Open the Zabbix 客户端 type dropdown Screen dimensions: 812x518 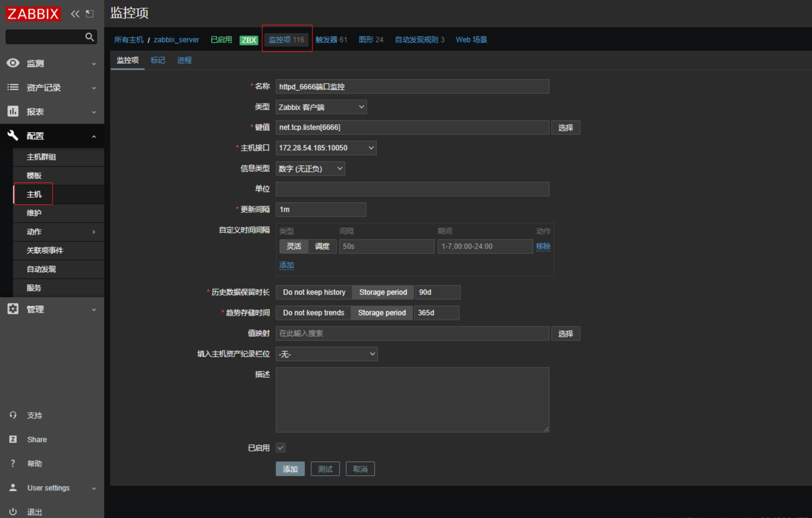coord(321,107)
